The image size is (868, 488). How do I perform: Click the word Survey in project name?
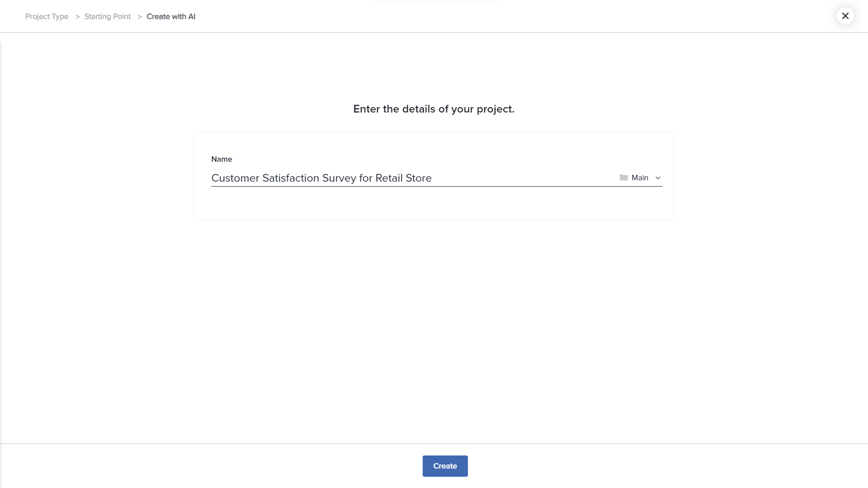click(339, 178)
